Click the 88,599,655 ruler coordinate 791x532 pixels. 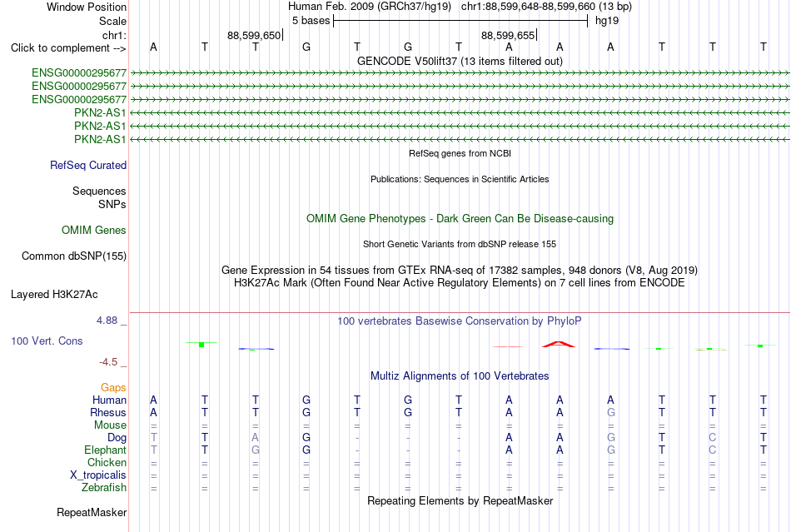click(x=508, y=35)
